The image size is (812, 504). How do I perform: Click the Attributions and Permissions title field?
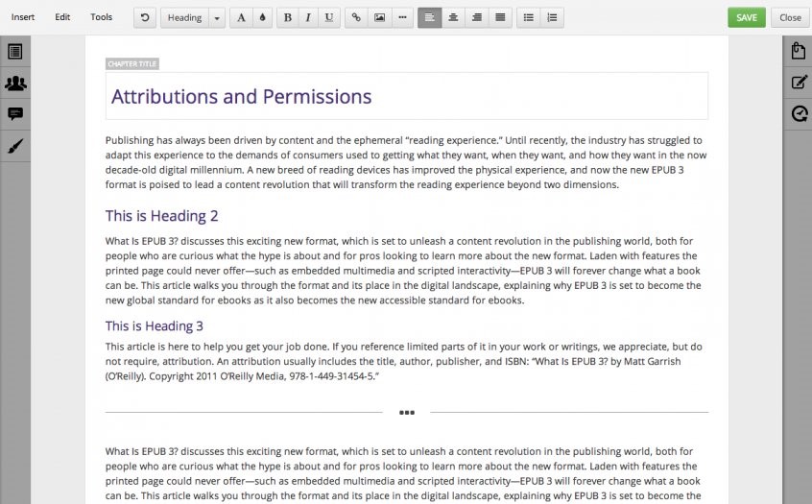tap(407, 96)
